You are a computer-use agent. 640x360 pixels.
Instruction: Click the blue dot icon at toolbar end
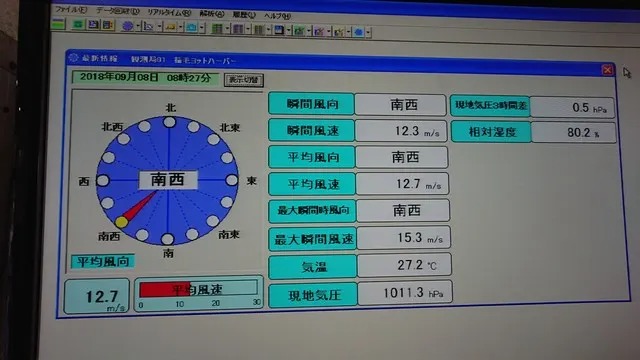(359, 32)
